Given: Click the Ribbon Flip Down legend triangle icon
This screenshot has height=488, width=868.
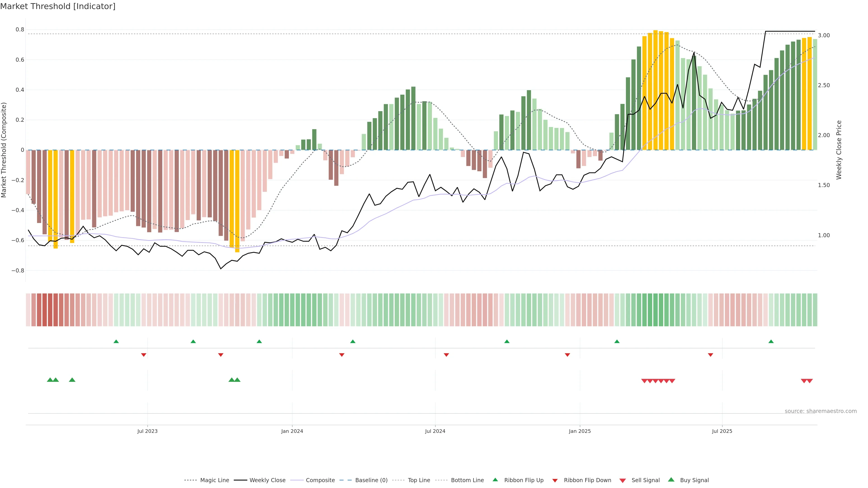Looking at the screenshot, I should coord(555,481).
